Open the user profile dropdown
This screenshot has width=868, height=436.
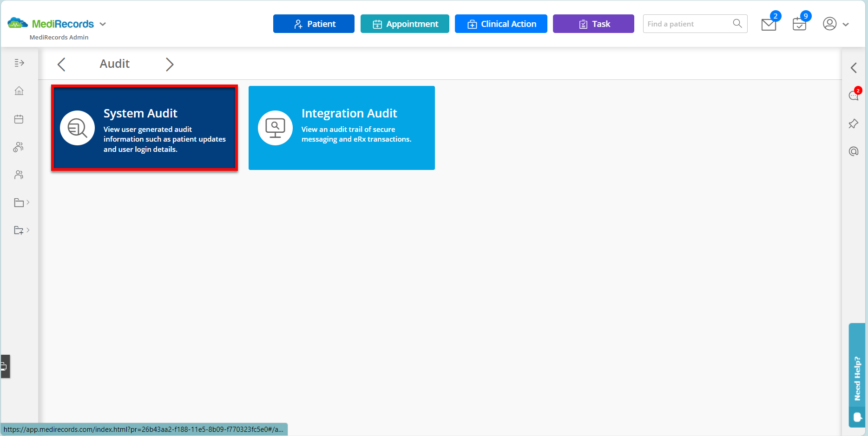point(836,24)
